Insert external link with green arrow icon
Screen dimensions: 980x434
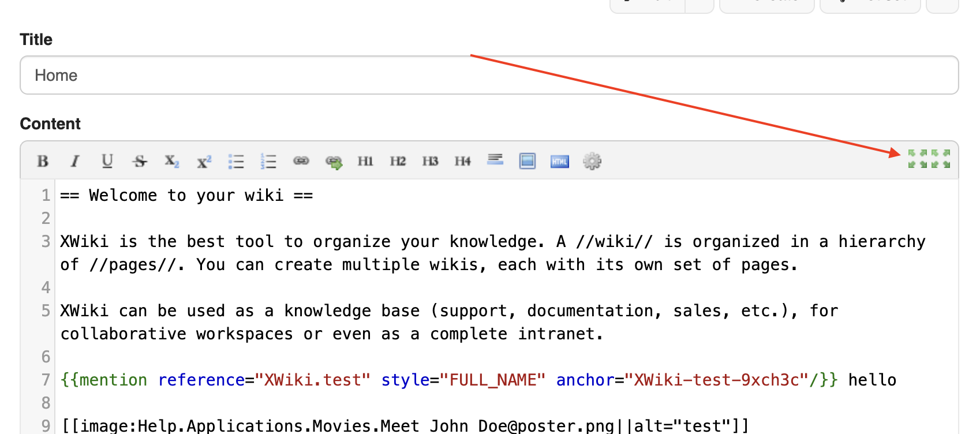click(x=334, y=162)
